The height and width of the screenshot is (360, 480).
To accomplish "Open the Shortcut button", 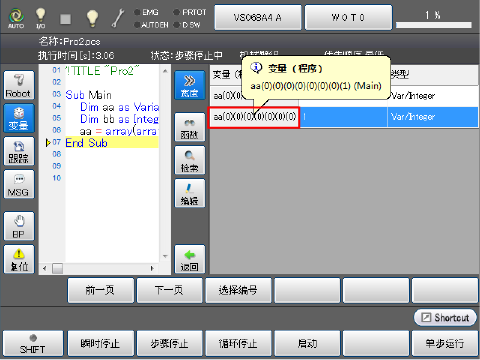I will click(x=445, y=318).
